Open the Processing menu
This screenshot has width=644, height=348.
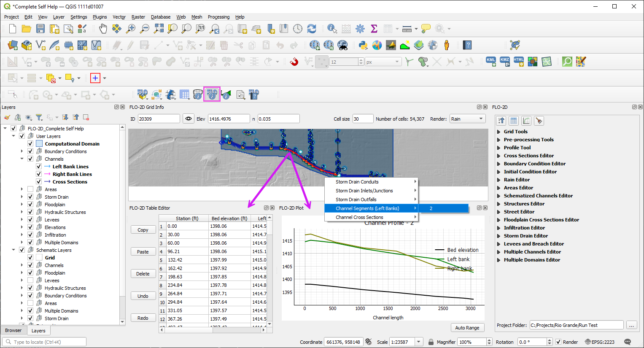218,17
